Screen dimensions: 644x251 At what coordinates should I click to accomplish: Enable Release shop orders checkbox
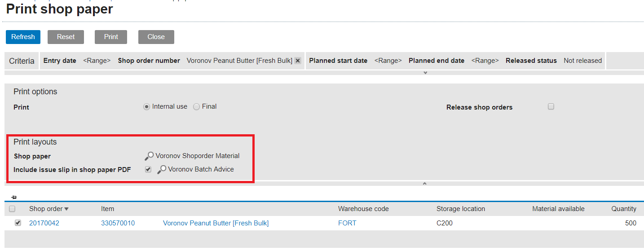[x=551, y=107]
